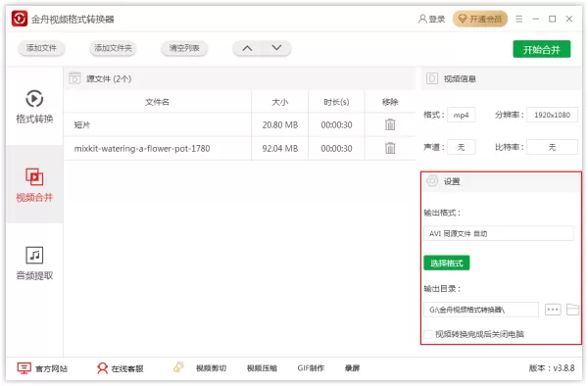This screenshot has width=588, height=386.
Task: Click the 清空列表 button
Action: 184,48
